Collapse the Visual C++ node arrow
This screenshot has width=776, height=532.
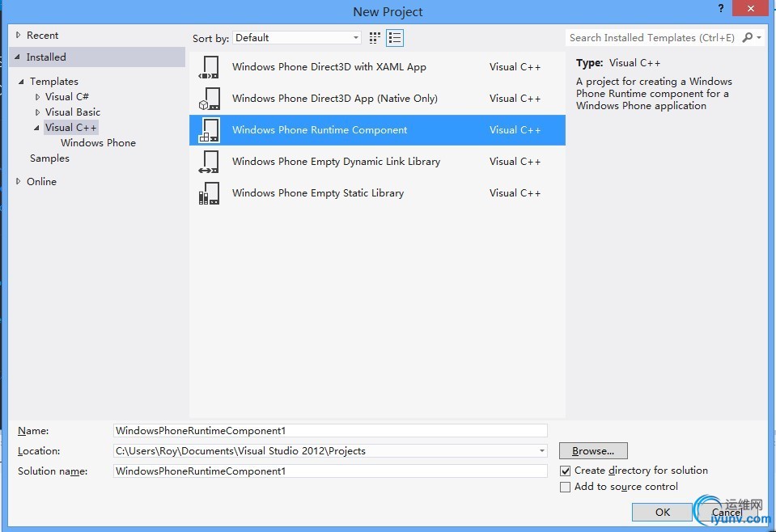tap(37, 128)
